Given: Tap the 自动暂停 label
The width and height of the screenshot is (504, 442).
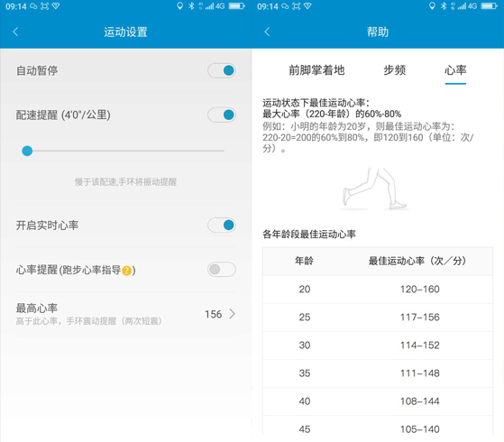Looking at the screenshot, I should [x=37, y=70].
